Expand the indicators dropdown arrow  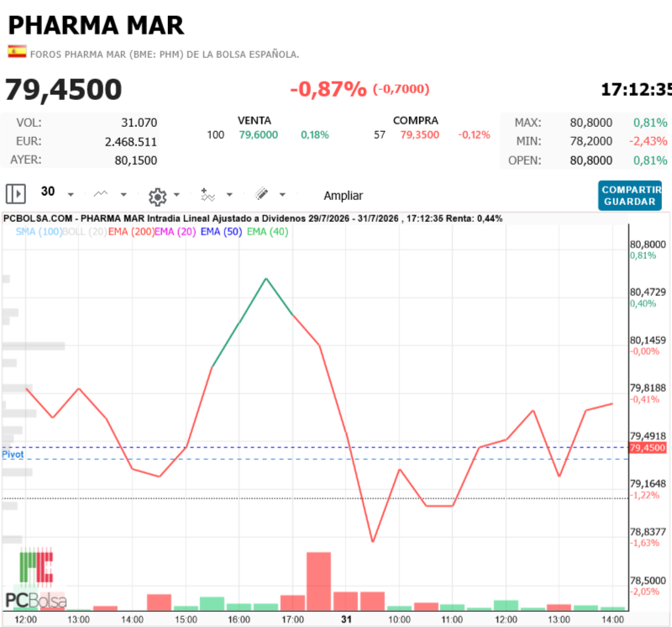pos(229,195)
